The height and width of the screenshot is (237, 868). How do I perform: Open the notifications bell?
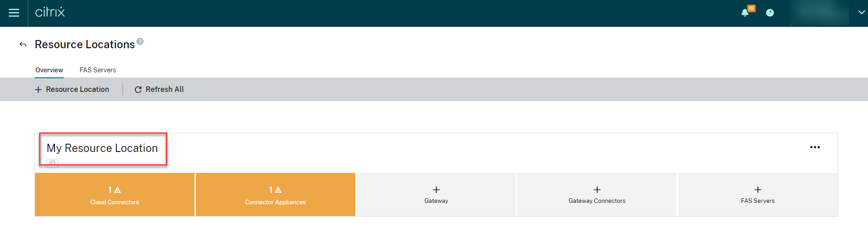(x=745, y=13)
